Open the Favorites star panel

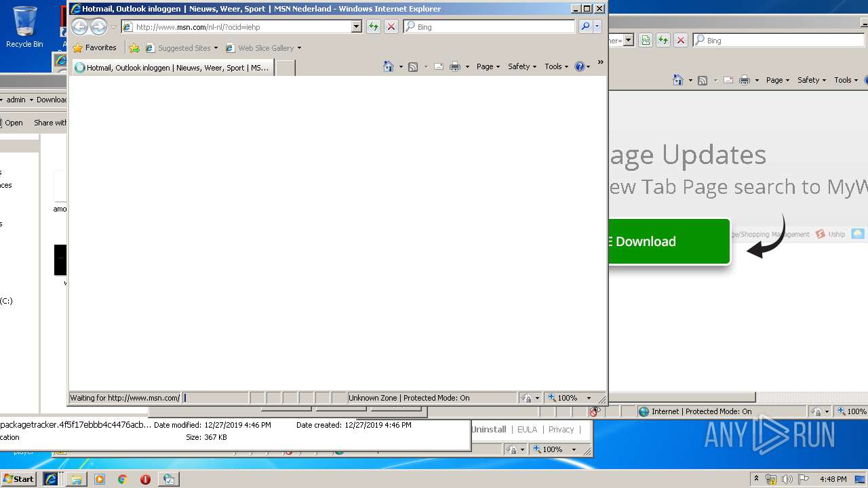coord(94,47)
